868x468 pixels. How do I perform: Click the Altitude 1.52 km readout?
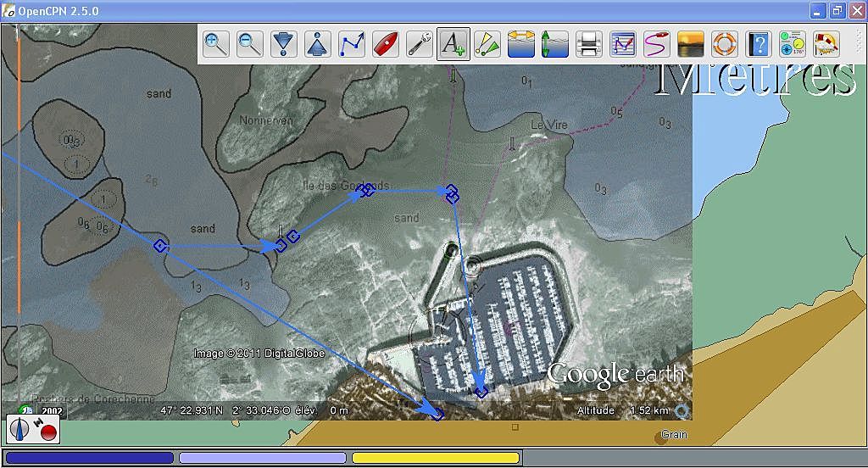(x=623, y=410)
